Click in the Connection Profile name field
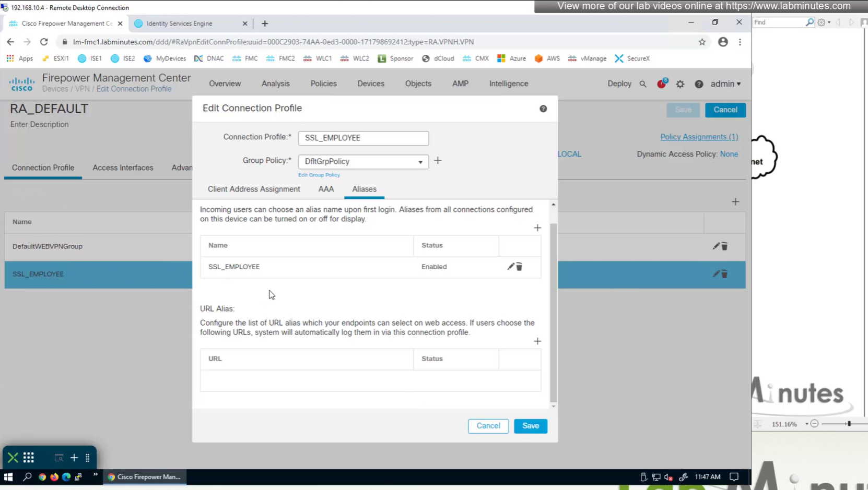The image size is (868, 490). pos(363,138)
